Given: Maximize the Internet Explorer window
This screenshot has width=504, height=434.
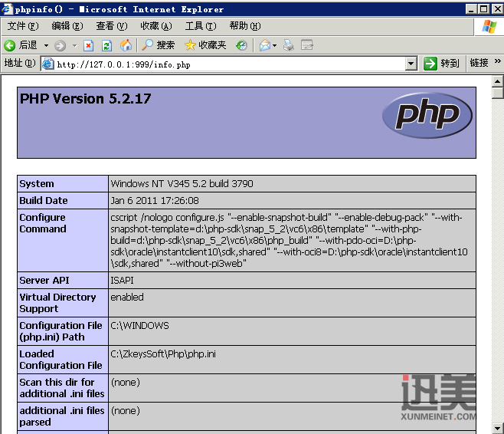Looking at the screenshot, I should pos(484,9).
